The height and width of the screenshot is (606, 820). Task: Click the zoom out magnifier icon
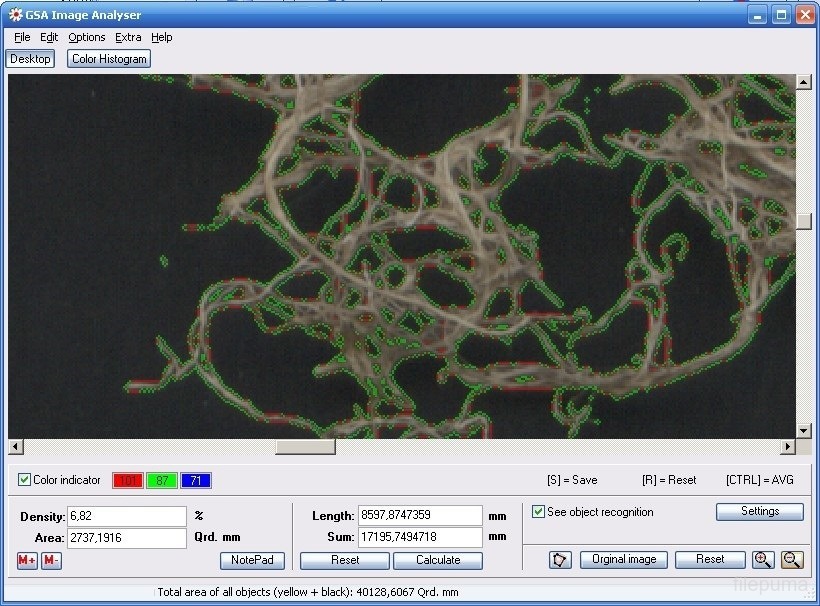tap(792, 560)
